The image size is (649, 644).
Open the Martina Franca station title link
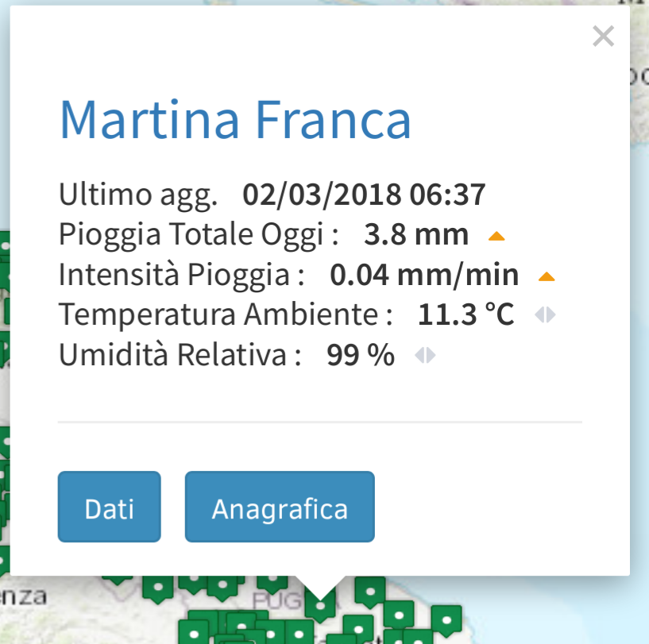click(x=235, y=120)
